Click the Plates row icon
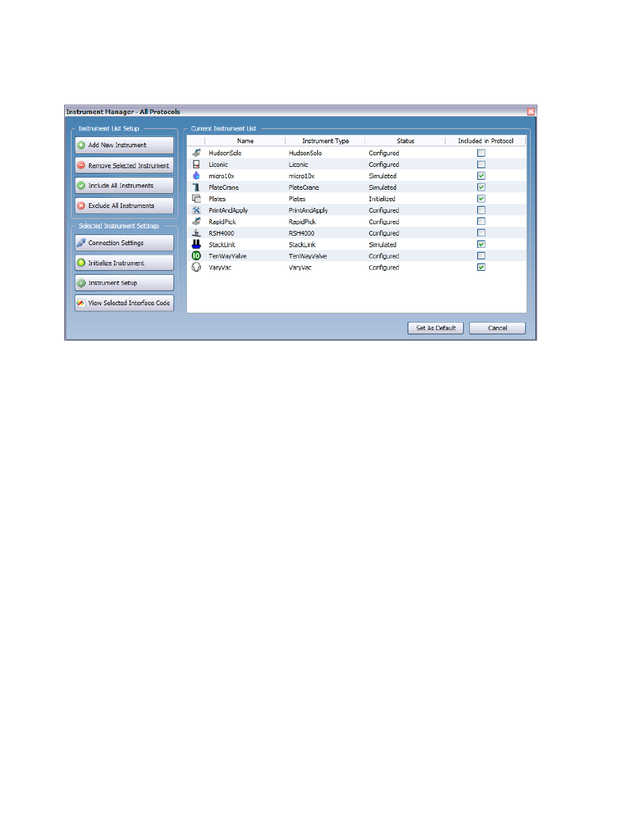 (196, 199)
